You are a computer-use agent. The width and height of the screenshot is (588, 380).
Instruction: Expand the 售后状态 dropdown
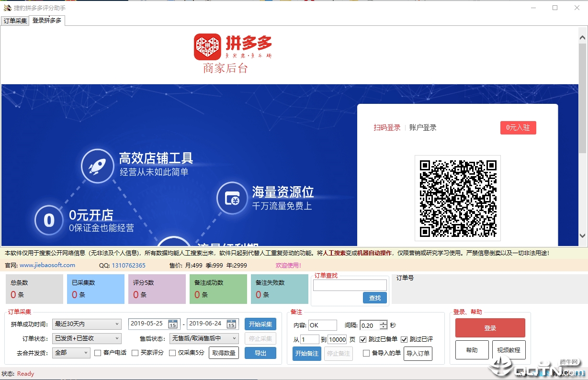coord(204,338)
